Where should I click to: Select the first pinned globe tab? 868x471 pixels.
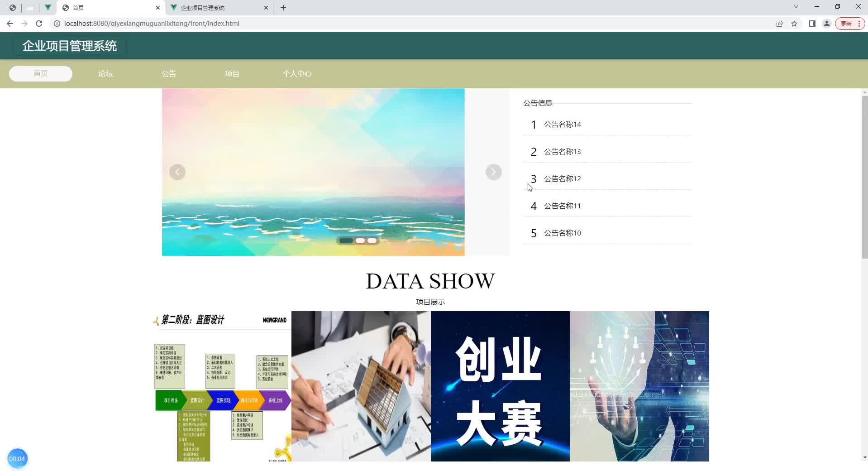click(13, 8)
